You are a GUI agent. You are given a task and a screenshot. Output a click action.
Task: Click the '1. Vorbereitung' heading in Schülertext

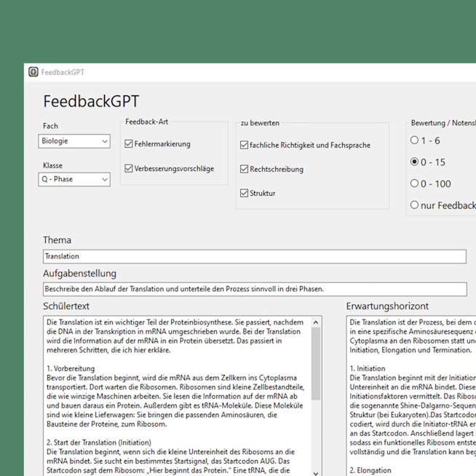(x=71, y=368)
